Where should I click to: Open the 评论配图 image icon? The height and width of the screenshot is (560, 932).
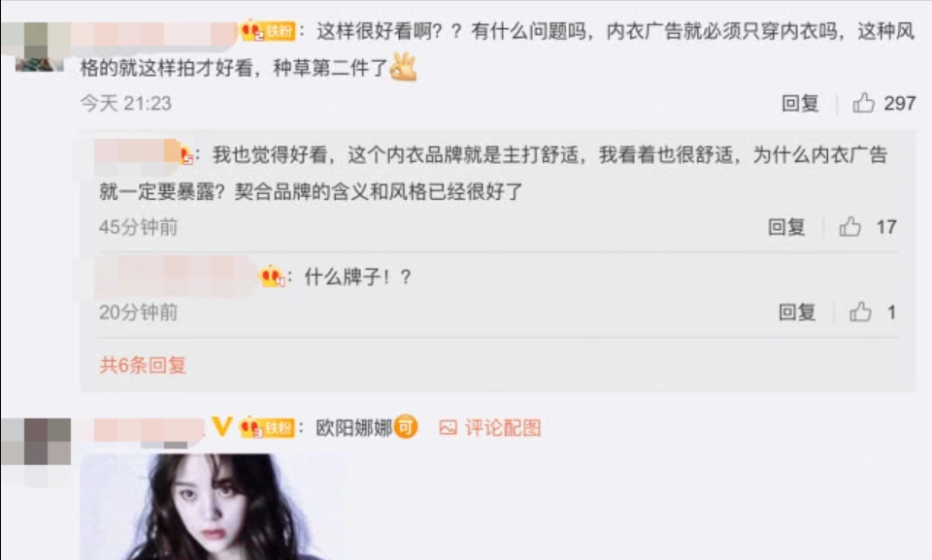pyautogui.click(x=449, y=427)
